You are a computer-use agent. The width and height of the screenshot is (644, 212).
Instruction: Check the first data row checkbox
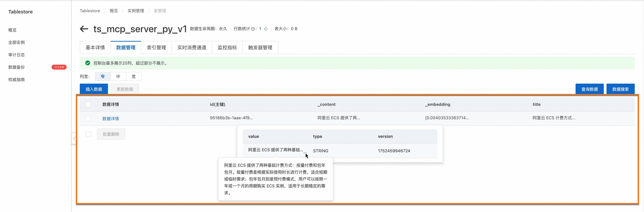(x=88, y=118)
